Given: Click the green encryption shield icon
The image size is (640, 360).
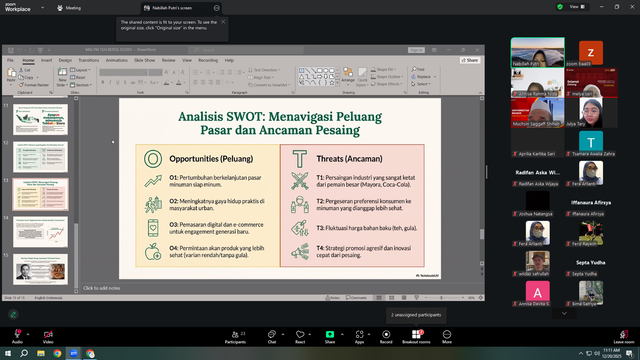Looking at the screenshot, I should pyautogui.click(x=560, y=7).
